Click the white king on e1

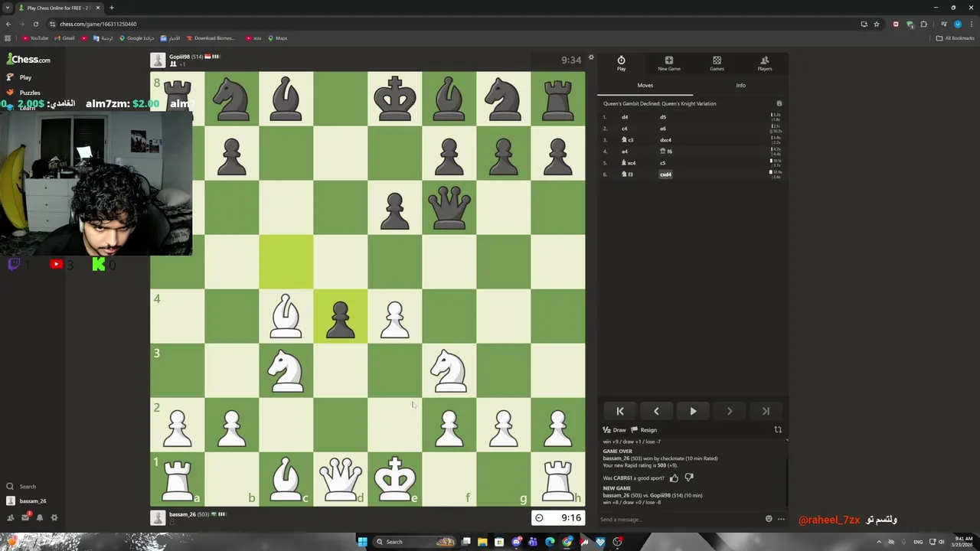pyautogui.click(x=394, y=479)
